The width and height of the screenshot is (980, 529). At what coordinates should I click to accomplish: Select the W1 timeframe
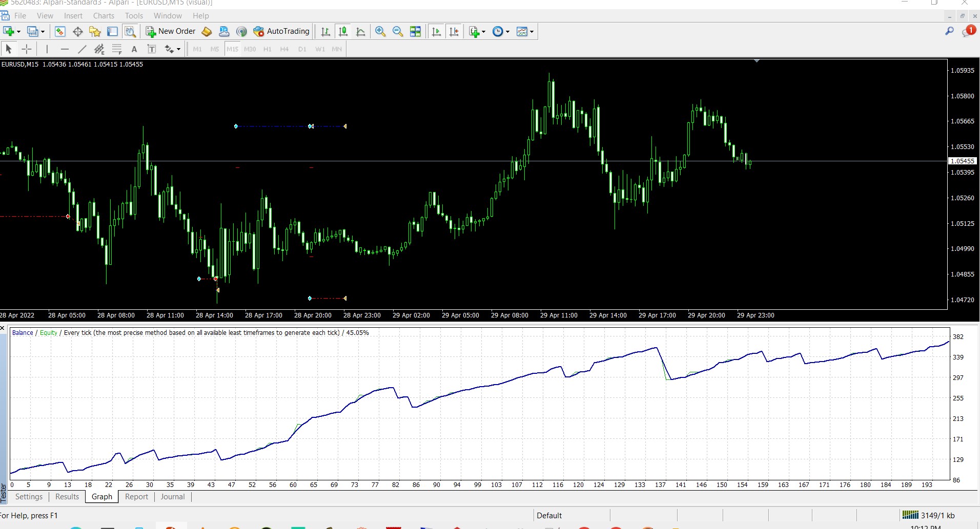(320, 49)
